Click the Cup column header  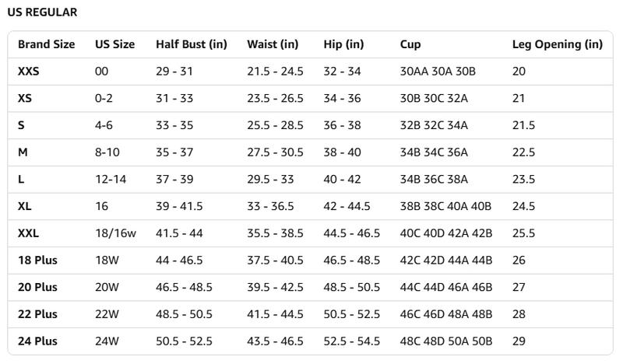410,44
